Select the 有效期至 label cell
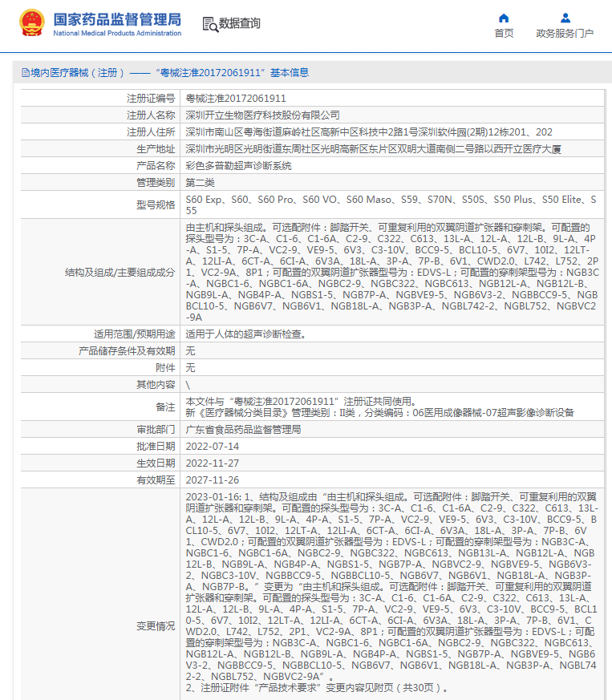 [100, 480]
